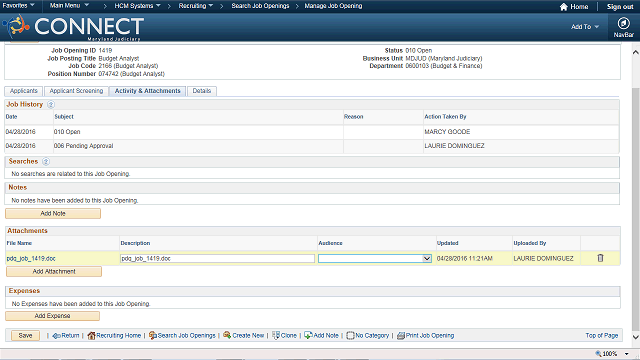
Task: Delete the pdq_job_1419.doc attachment with trash icon
Action: (x=600, y=258)
